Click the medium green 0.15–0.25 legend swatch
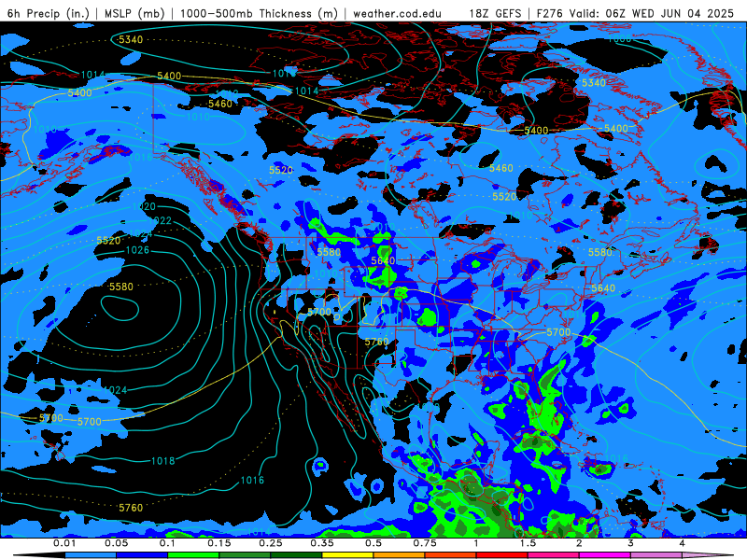 pos(245,555)
